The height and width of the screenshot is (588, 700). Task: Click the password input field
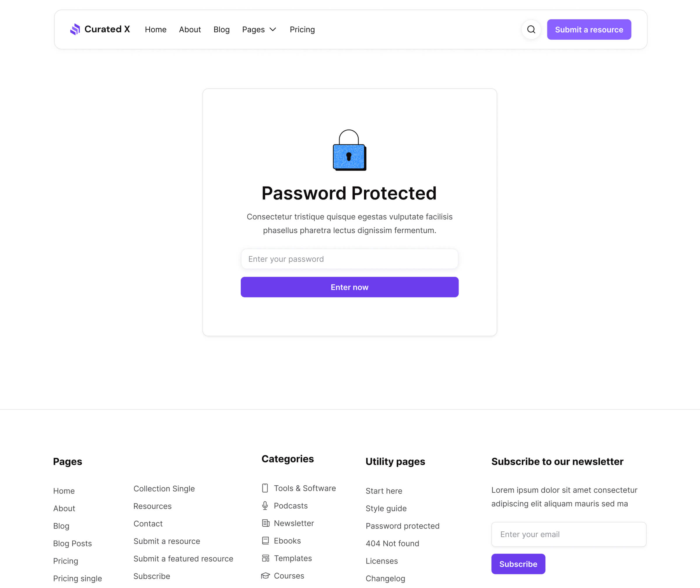[349, 259]
